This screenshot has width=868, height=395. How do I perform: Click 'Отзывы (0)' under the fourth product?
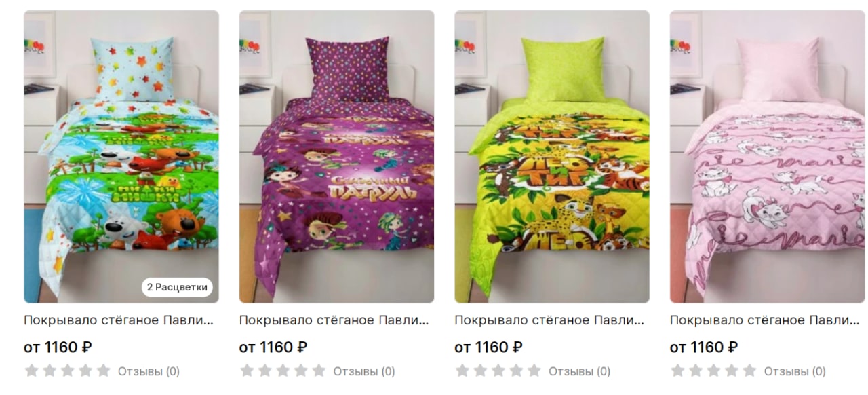tap(795, 371)
